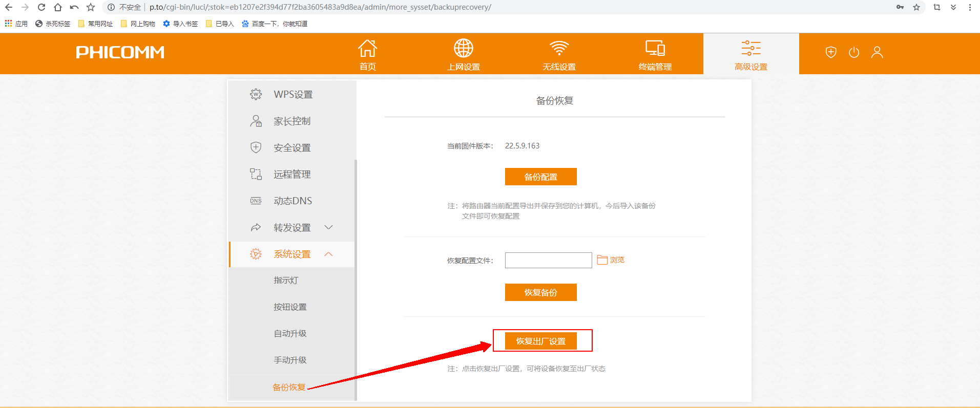The width and height of the screenshot is (980, 408).
Task: Reload the page with refresh icon
Action: point(41,7)
